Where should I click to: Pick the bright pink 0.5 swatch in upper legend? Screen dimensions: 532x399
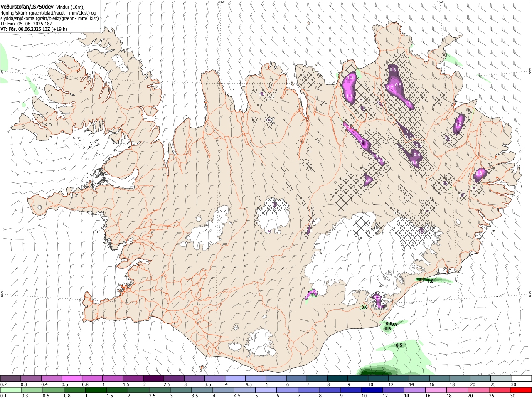(71, 379)
